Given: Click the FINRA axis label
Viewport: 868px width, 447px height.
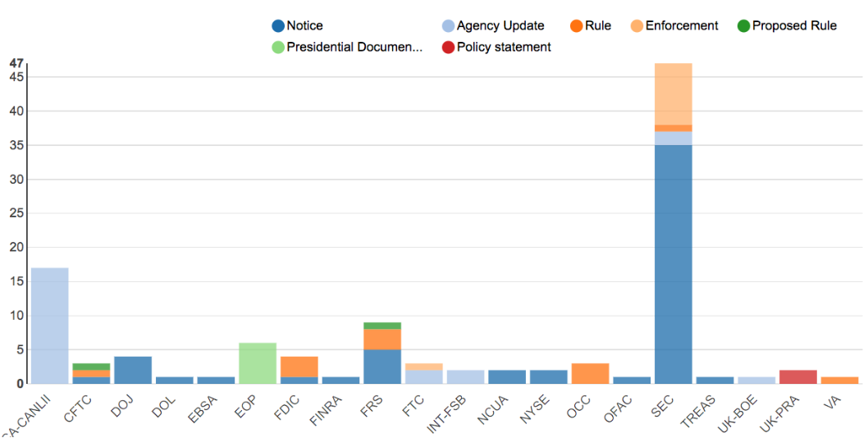Looking at the screenshot, I should point(326,411).
